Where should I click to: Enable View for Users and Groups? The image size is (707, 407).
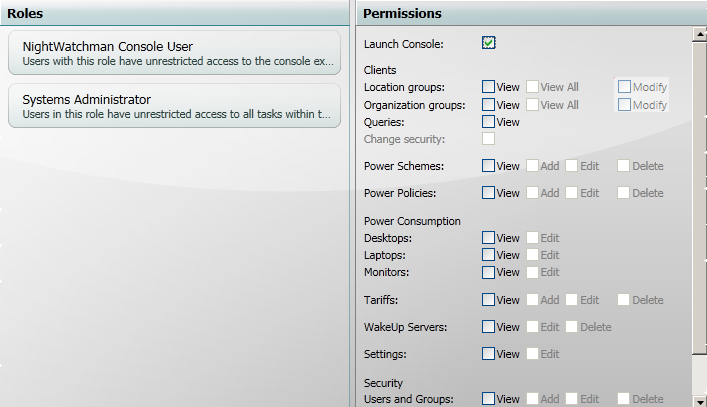[488, 399]
